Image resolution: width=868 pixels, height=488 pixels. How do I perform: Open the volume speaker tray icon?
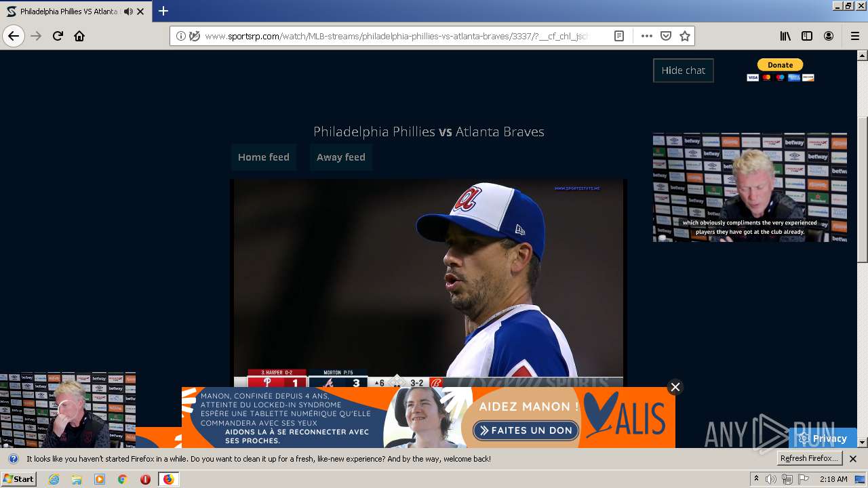pyautogui.click(x=771, y=479)
